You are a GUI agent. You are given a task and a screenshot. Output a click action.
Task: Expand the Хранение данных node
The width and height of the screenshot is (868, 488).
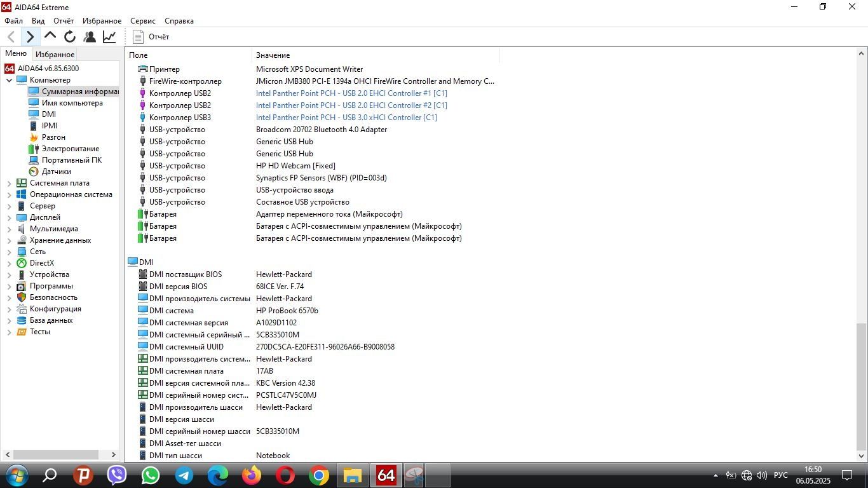click(10, 240)
